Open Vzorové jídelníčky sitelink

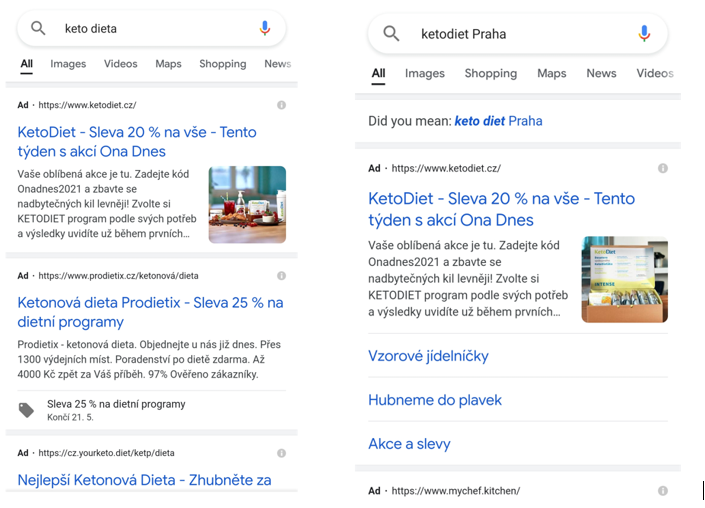(428, 356)
